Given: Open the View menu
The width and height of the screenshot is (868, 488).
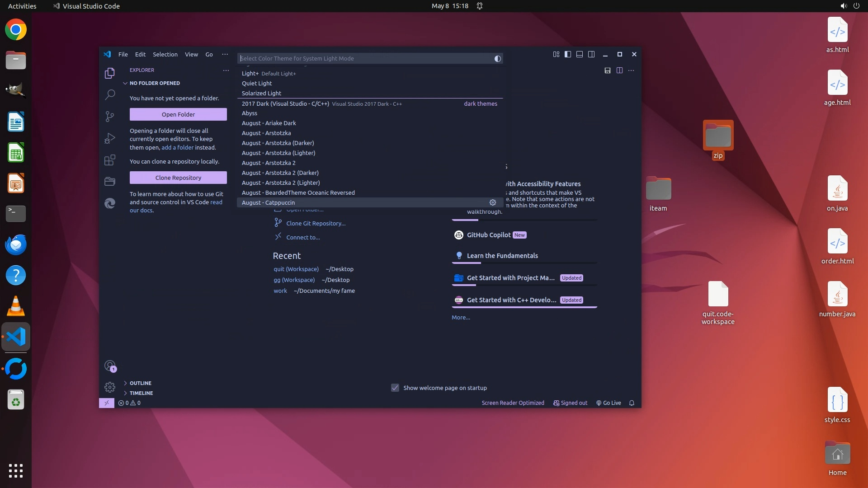Looking at the screenshot, I should [191, 54].
